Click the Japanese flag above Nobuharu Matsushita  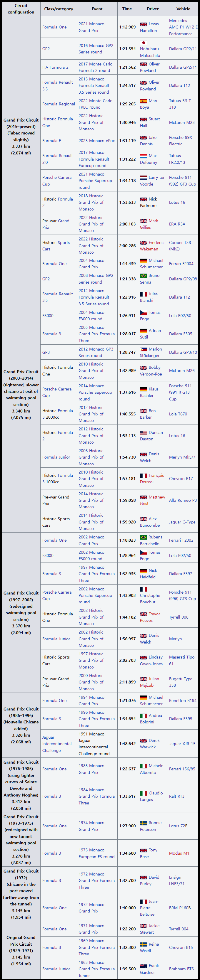(144, 43)
